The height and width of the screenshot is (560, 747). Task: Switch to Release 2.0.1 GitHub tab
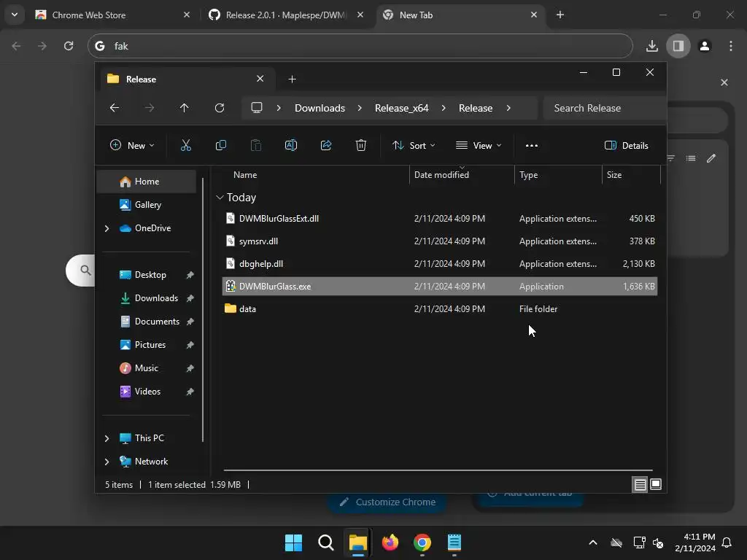[x=285, y=15]
